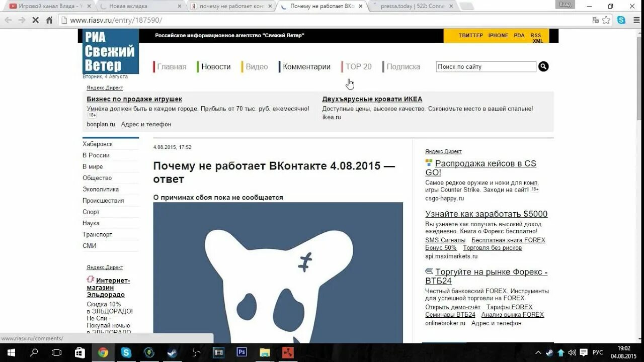
Task: Switch to Chrome in the taskbar
Action: click(103, 352)
